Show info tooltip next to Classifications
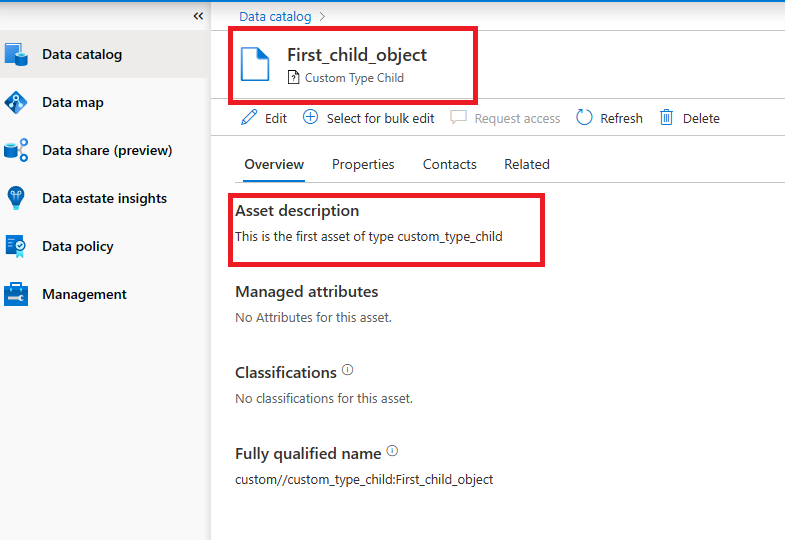 coord(348,370)
